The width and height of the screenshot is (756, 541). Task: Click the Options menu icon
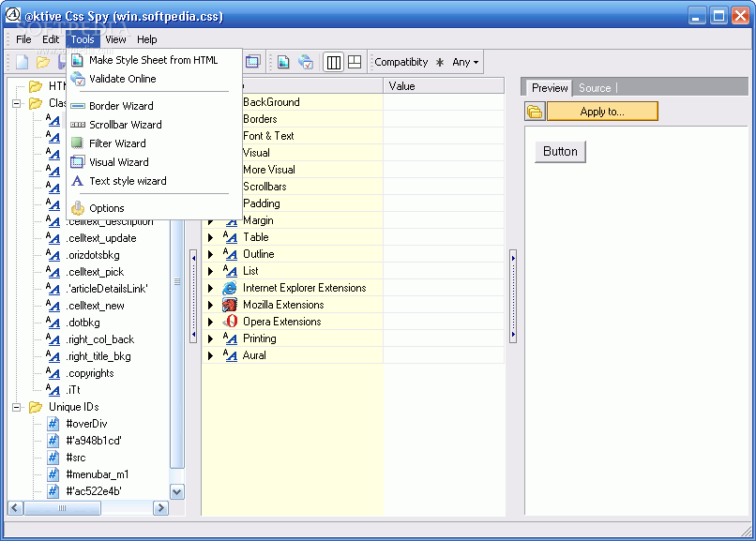[x=77, y=208]
